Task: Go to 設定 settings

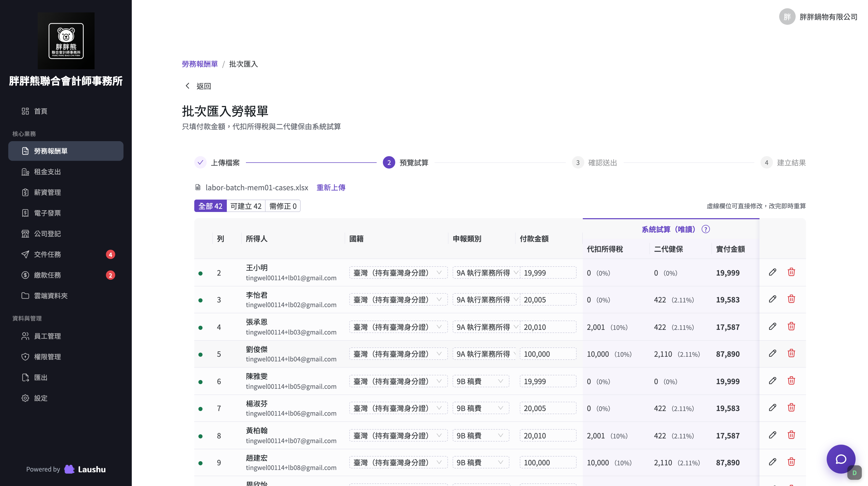Action: (x=66, y=398)
